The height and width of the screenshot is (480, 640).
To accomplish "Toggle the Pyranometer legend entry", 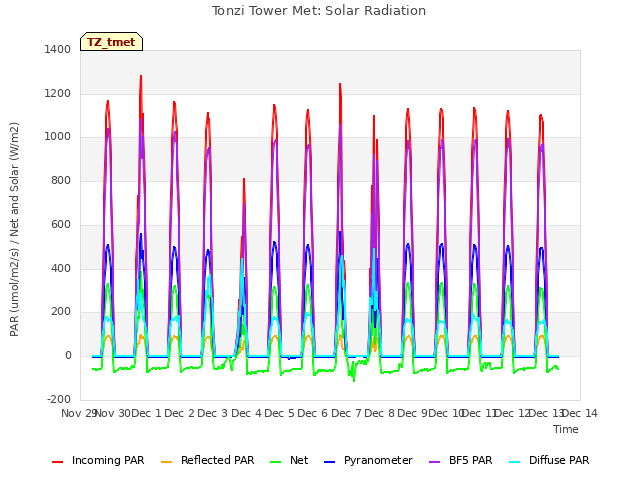I will (368, 460).
